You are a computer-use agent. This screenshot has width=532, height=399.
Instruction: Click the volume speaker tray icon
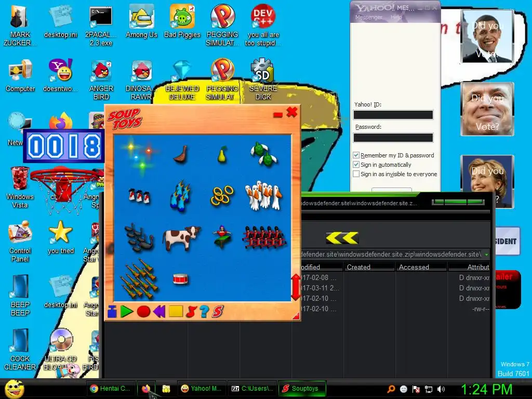[x=441, y=389]
